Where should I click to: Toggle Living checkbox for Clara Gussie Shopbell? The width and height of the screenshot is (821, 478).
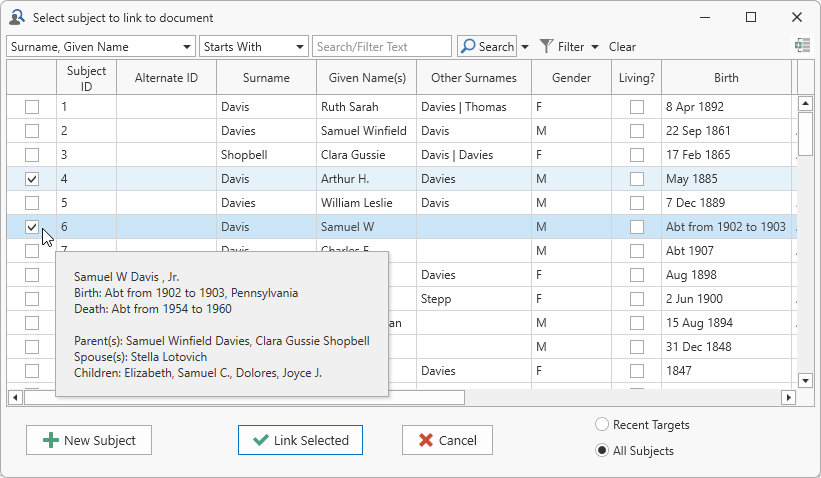click(x=637, y=155)
